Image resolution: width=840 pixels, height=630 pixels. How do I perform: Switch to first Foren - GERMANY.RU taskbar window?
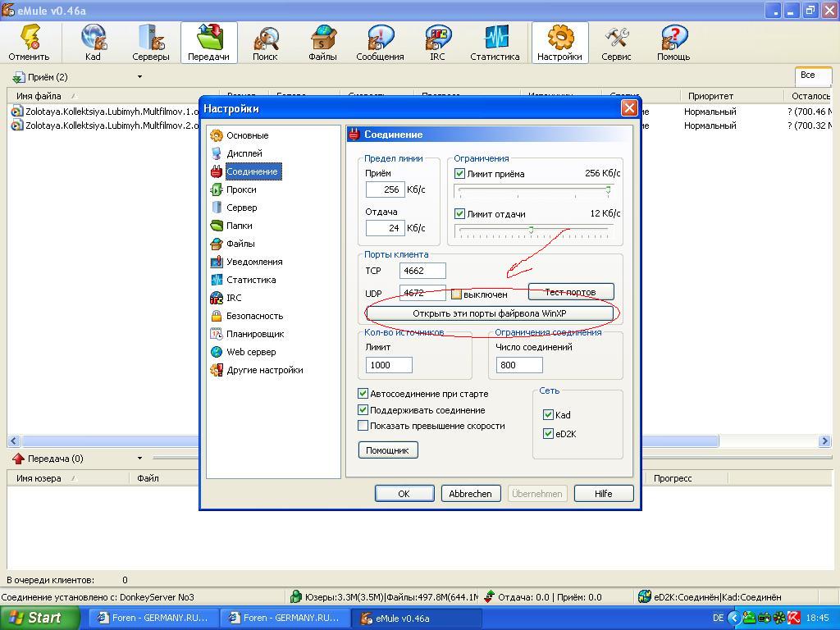tap(153, 618)
